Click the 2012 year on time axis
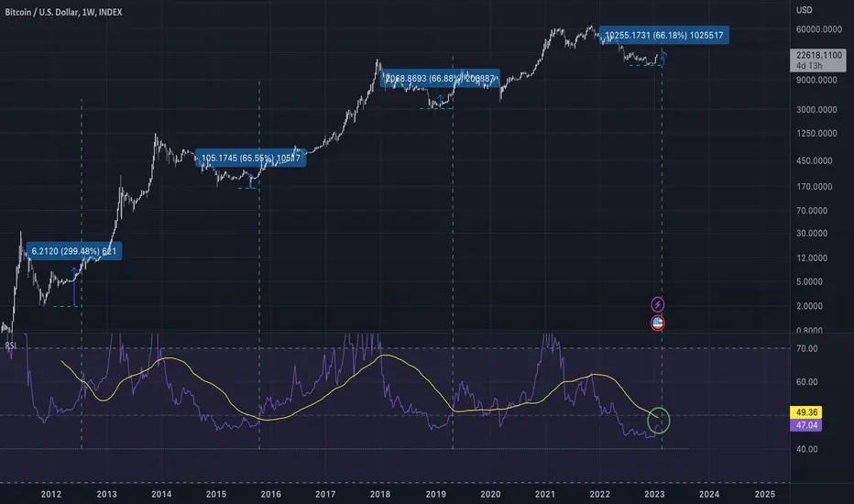Image resolution: width=854 pixels, height=504 pixels. [x=50, y=494]
